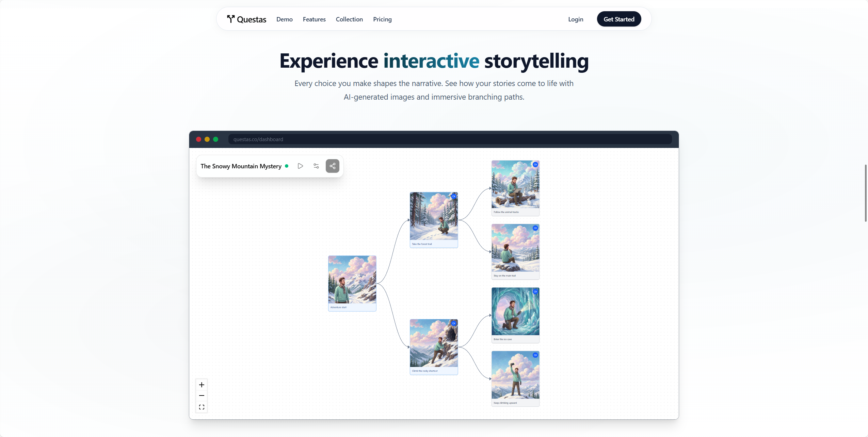This screenshot has width=868, height=437.
Task: Click the Get Started button
Action: click(619, 19)
